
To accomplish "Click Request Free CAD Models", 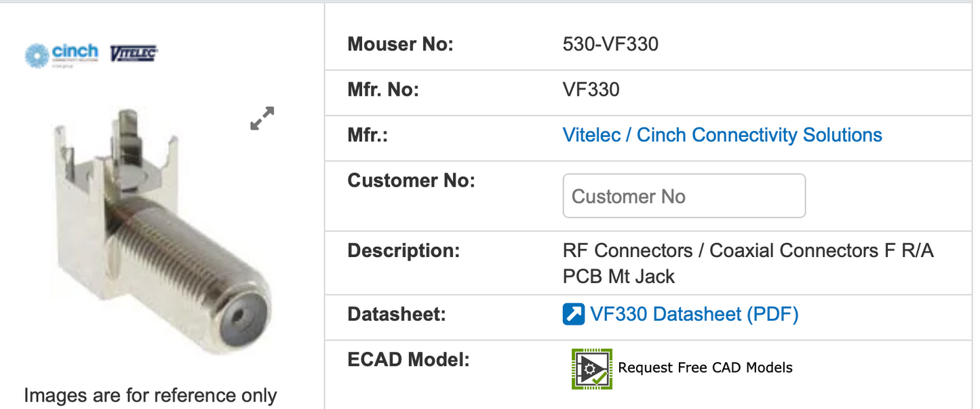I will 705,367.
